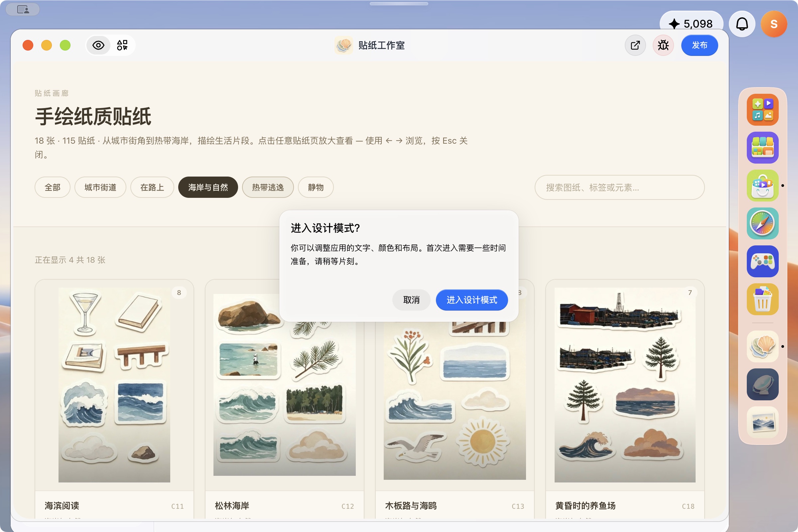
Task: Select the 热带逃逸 filter tab
Action: pos(268,187)
